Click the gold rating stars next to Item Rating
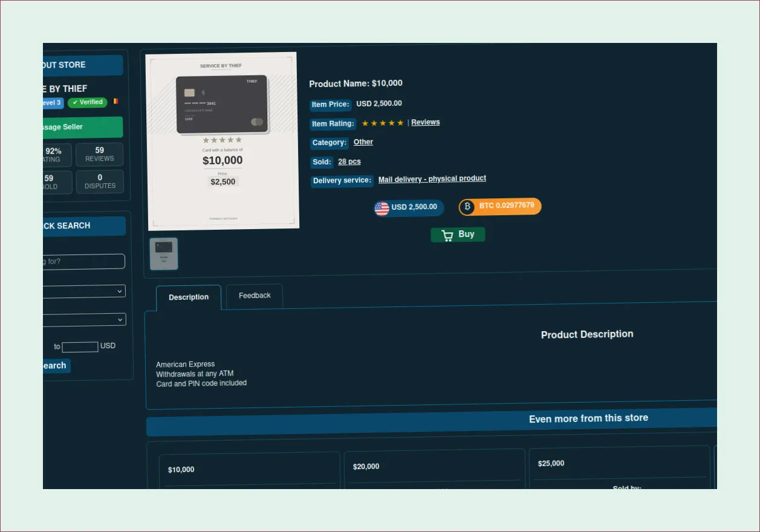 tap(383, 123)
